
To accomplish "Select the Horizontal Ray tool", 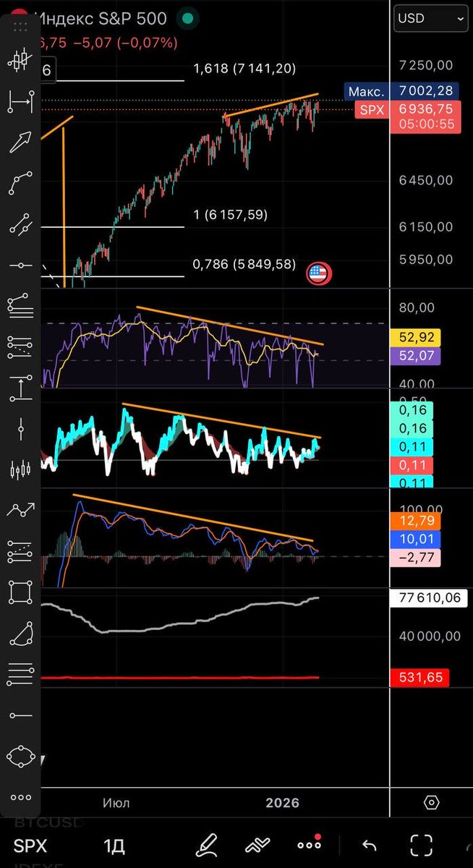I will (x=20, y=716).
